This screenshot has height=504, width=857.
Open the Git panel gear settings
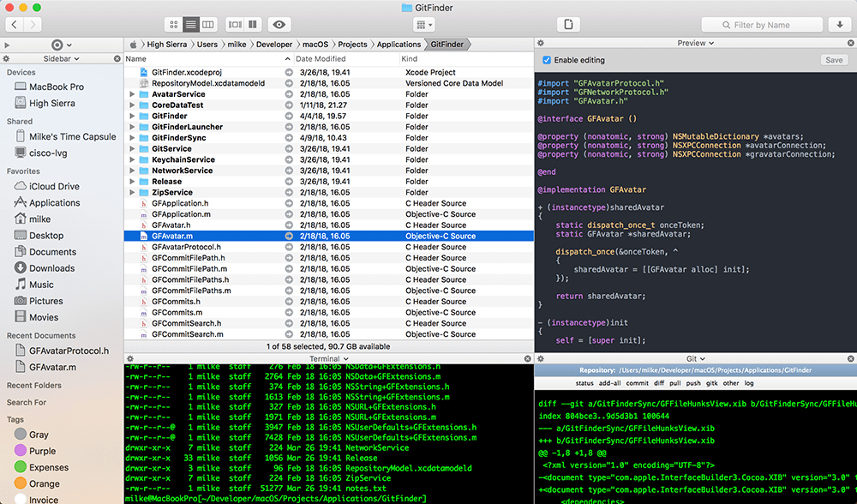point(541,358)
